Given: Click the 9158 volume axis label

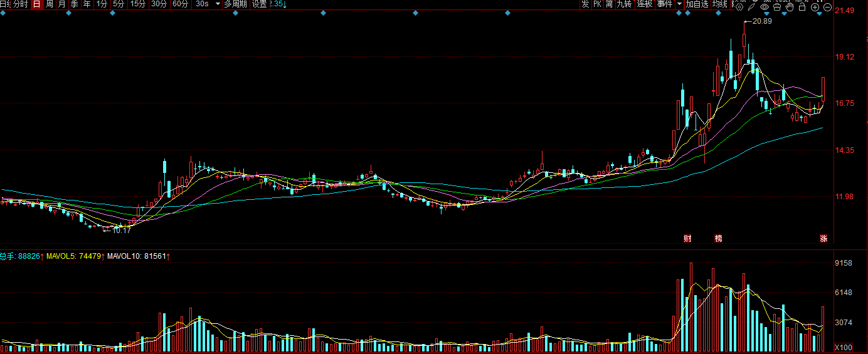Looking at the screenshot, I should (844, 263).
